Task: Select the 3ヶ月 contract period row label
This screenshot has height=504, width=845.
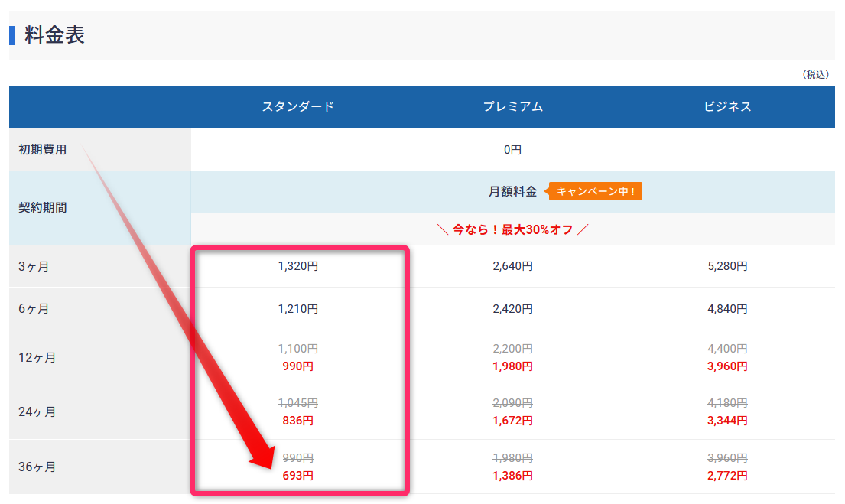Action: click(x=34, y=267)
